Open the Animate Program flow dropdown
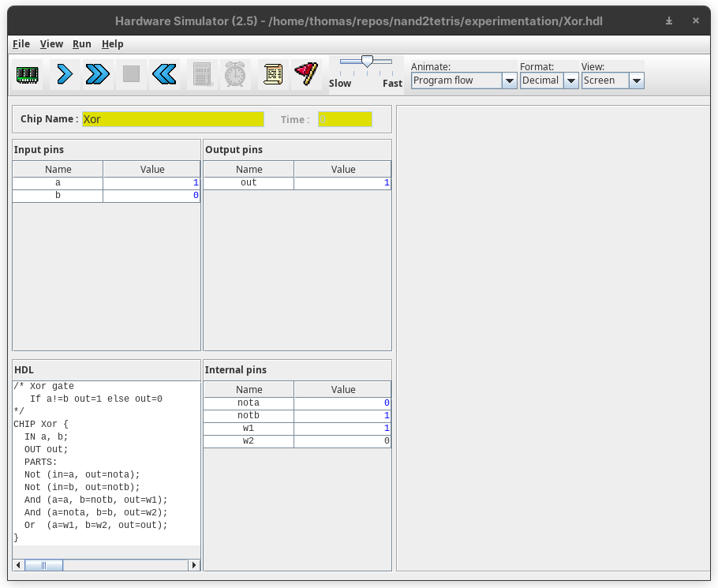The image size is (718, 588). (509, 81)
